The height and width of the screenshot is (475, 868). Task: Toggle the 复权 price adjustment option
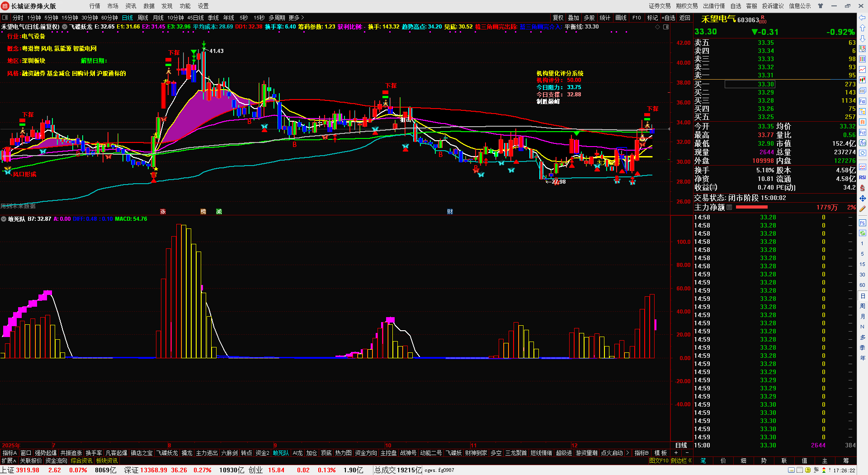tap(558, 18)
